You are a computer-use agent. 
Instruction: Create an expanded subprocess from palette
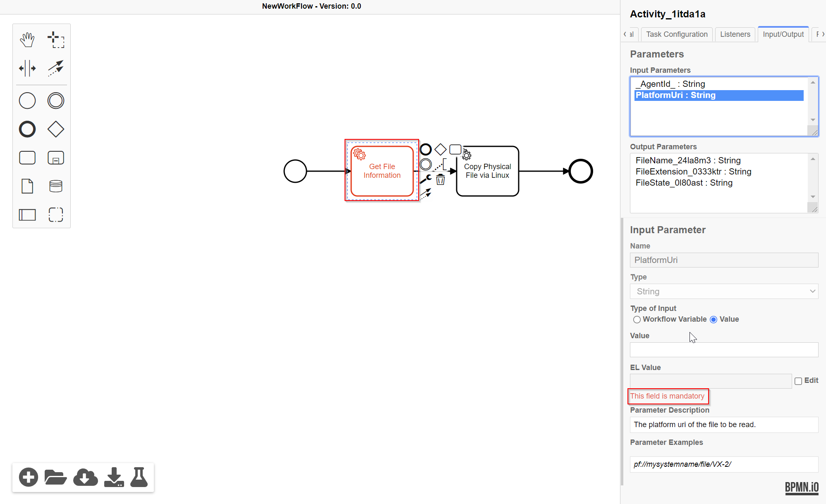click(56, 158)
